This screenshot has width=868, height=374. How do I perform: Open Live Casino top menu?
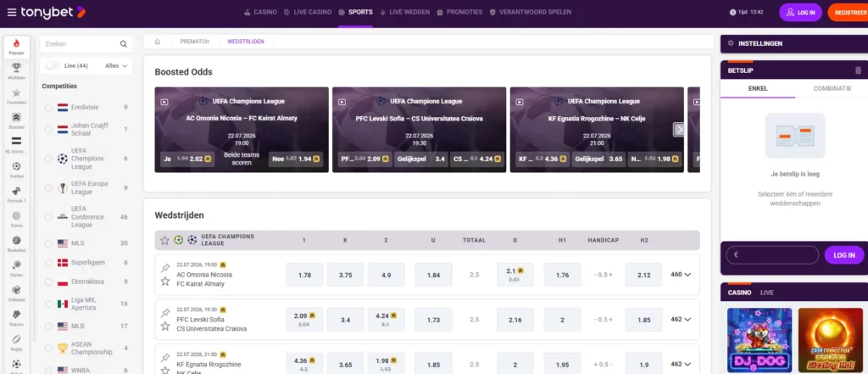307,12
